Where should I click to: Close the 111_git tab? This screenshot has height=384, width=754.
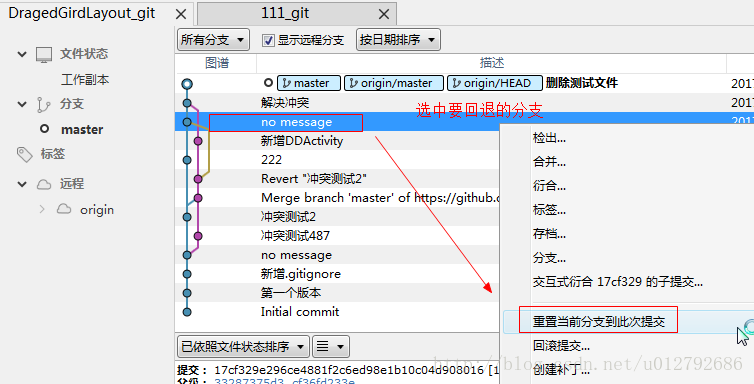point(384,14)
